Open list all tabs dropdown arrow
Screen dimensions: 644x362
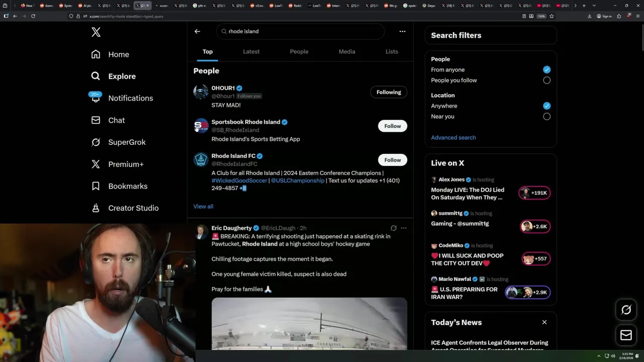[594, 6]
